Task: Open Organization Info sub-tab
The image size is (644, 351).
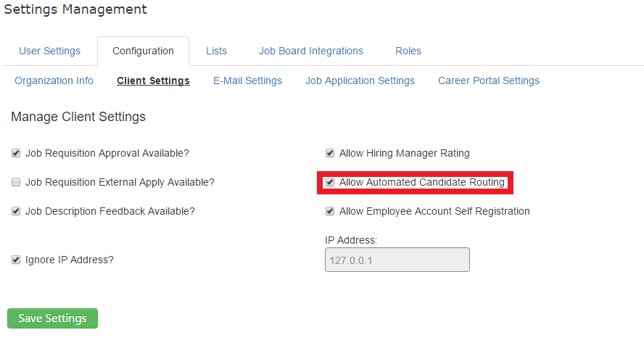Action: tap(54, 80)
